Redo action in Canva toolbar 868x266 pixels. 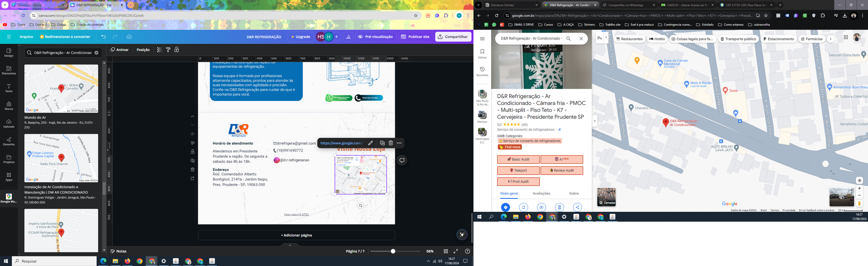click(x=115, y=37)
